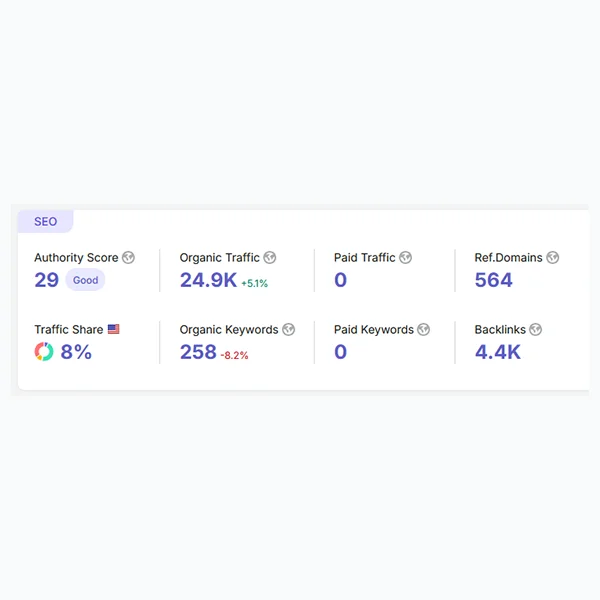
Task: Click the -8.2% organic keywords change
Action: [x=235, y=355]
